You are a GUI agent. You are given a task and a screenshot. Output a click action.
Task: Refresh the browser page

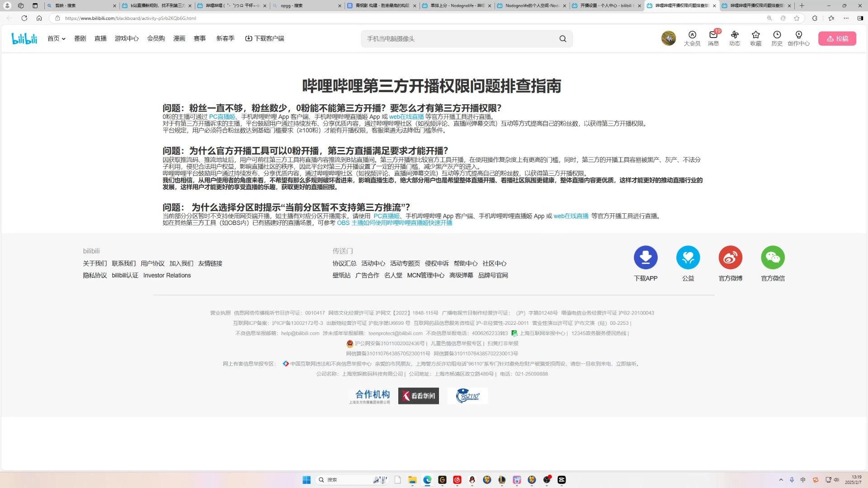[x=24, y=18]
